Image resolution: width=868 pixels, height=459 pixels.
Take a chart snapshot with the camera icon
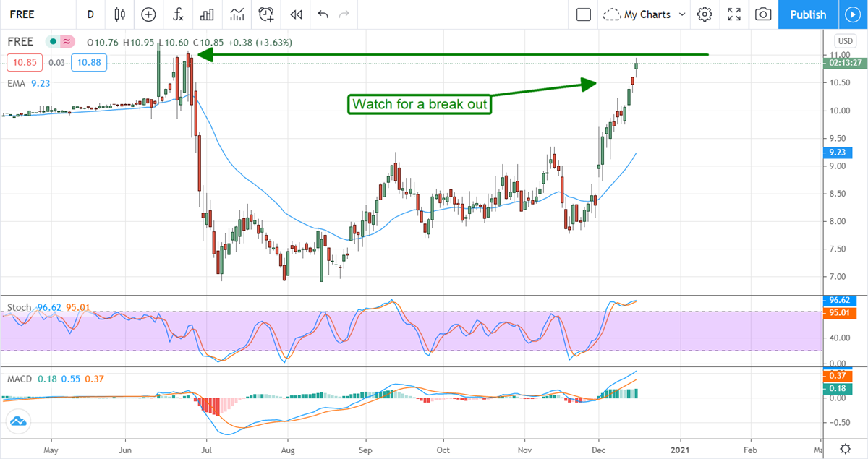click(762, 14)
